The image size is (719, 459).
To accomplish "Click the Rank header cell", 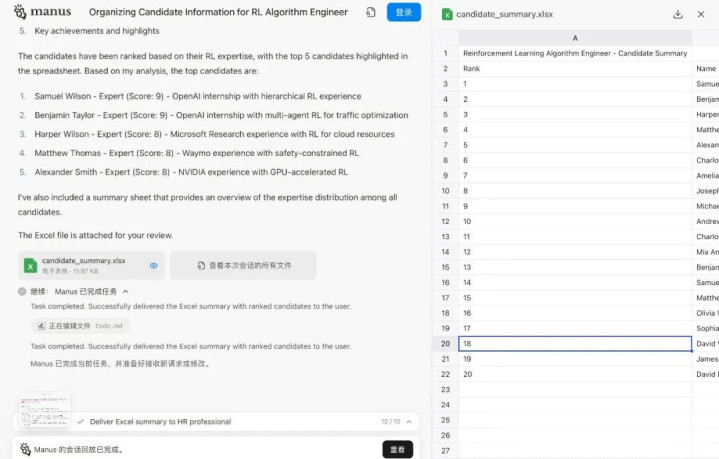I will 575,68.
